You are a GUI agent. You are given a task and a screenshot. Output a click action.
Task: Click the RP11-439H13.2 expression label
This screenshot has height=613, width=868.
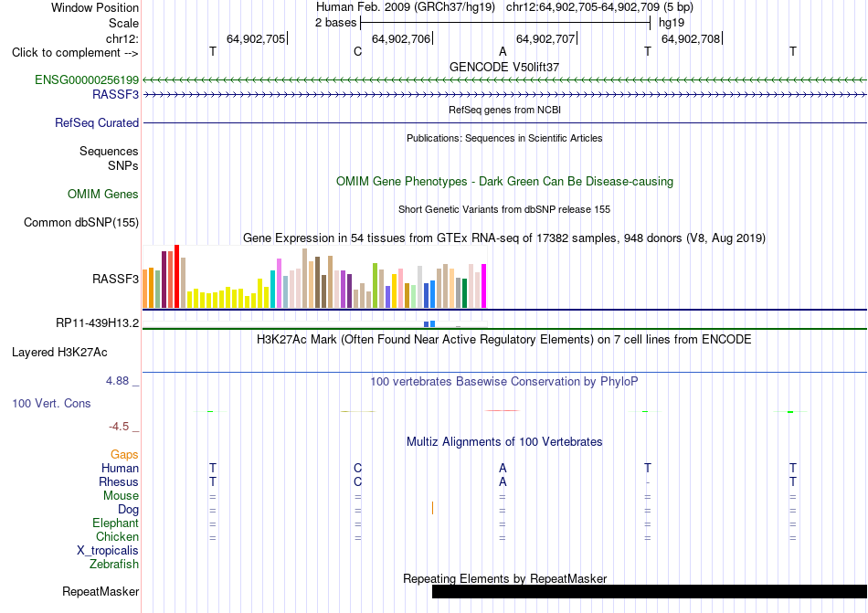[x=97, y=323]
